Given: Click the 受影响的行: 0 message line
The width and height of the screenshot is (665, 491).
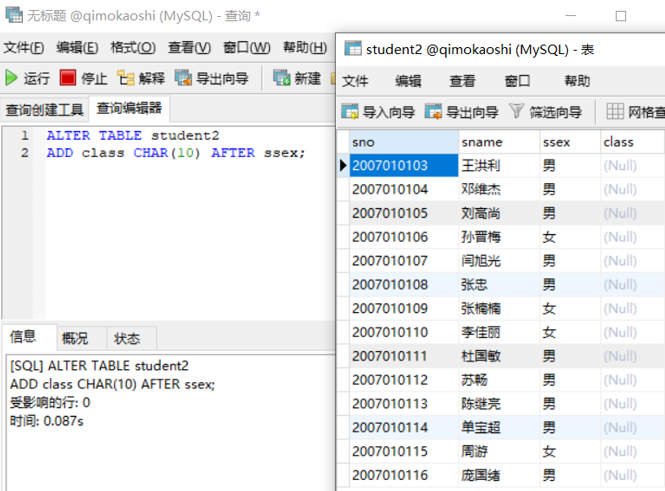Looking at the screenshot, I should click(x=50, y=402).
